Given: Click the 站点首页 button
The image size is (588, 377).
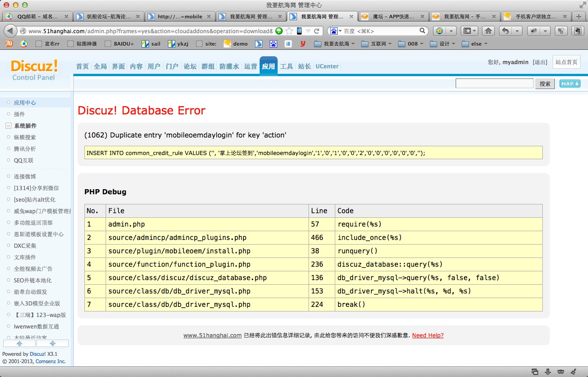Looking at the screenshot, I should click(566, 62).
